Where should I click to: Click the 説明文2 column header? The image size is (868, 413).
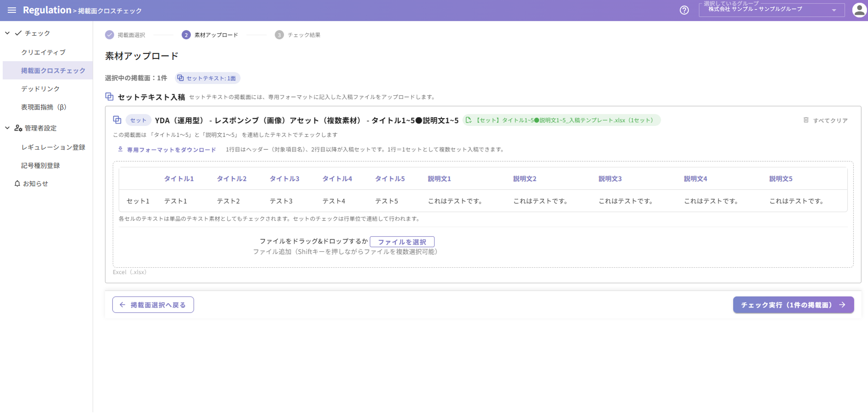click(525, 179)
